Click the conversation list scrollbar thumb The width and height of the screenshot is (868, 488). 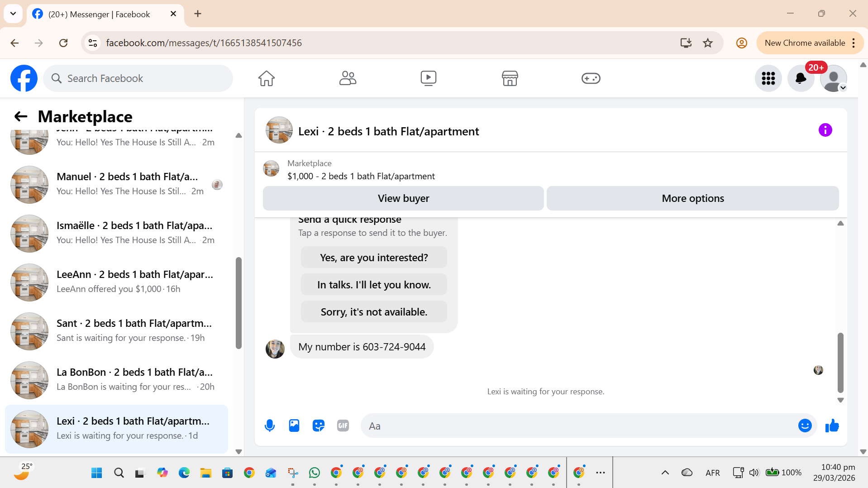click(238, 303)
